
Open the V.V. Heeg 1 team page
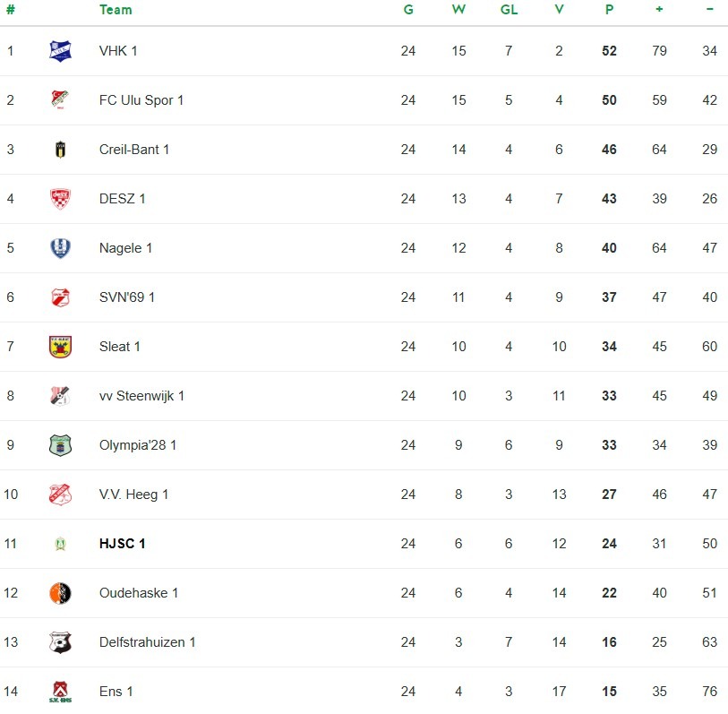coord(133,495)
